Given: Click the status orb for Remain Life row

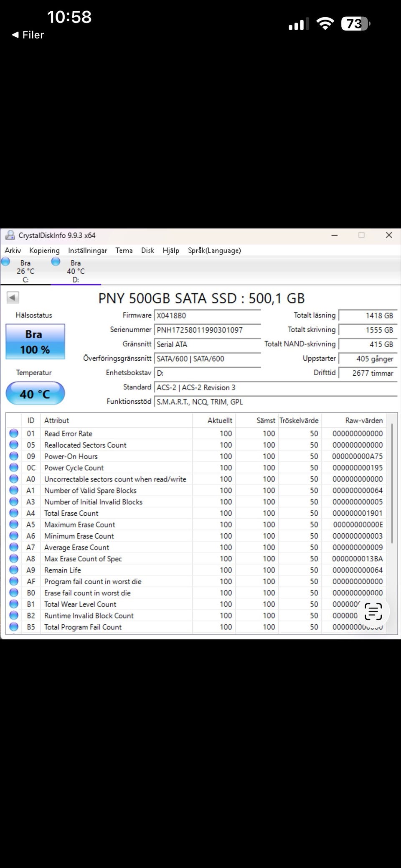Looking at the screenshot, I should (14, 570).
